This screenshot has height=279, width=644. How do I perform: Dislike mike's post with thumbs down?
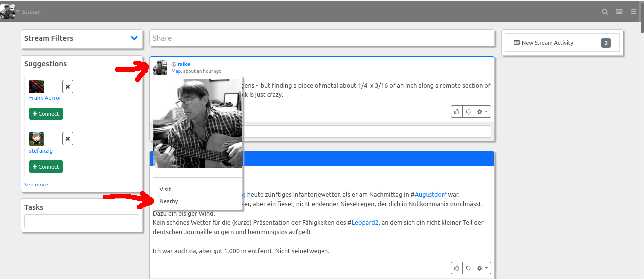(468, 112)
